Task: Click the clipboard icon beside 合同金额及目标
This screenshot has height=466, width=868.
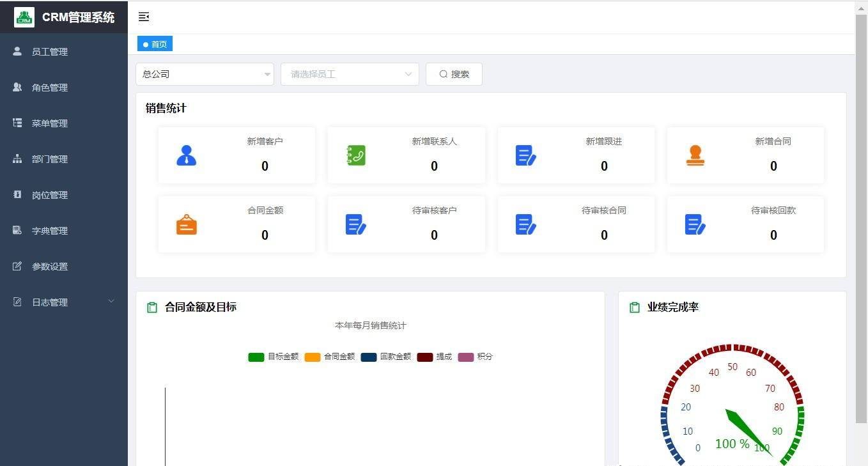Action: [x=152, y=307]
